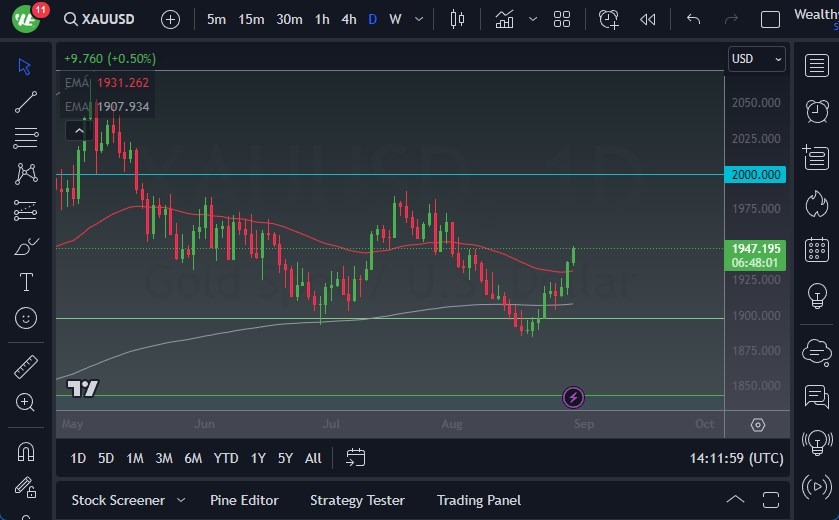Screen dimensions: 839x520
Task: Expand the additional timeframes dropdown
Action: [x=418, y=19]
